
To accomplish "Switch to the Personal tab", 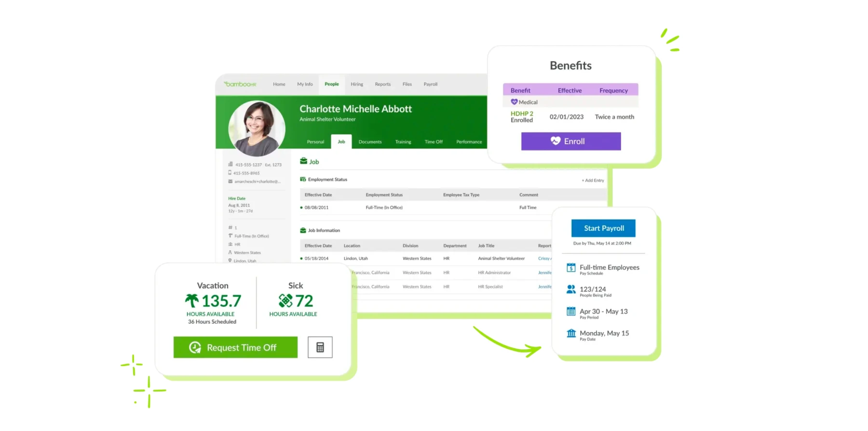I will click(315, 142).
